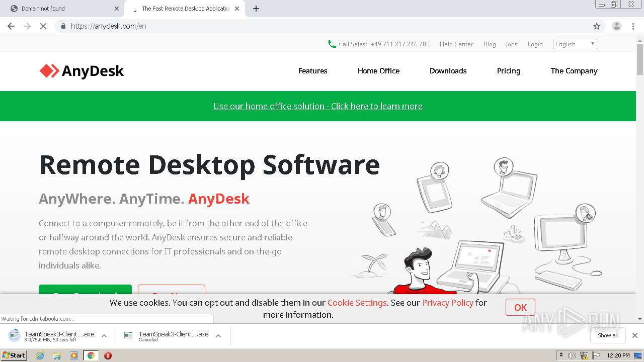Open the Downloads menu item

tap(448, 71)
